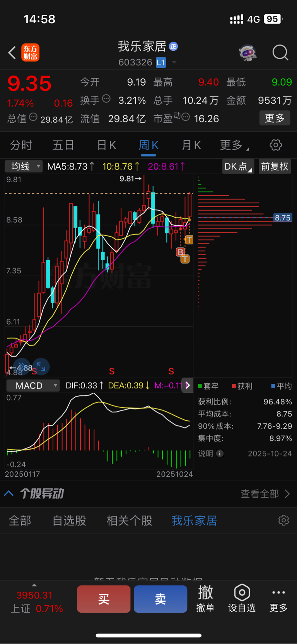
Task: Open the 东方财富 logo icon
Action: (30, 53)
